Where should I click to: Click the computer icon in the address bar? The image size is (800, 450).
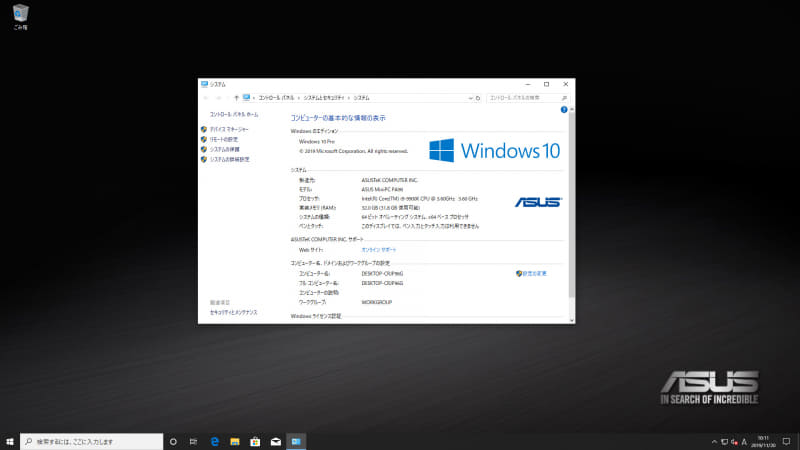coord(246,97)
